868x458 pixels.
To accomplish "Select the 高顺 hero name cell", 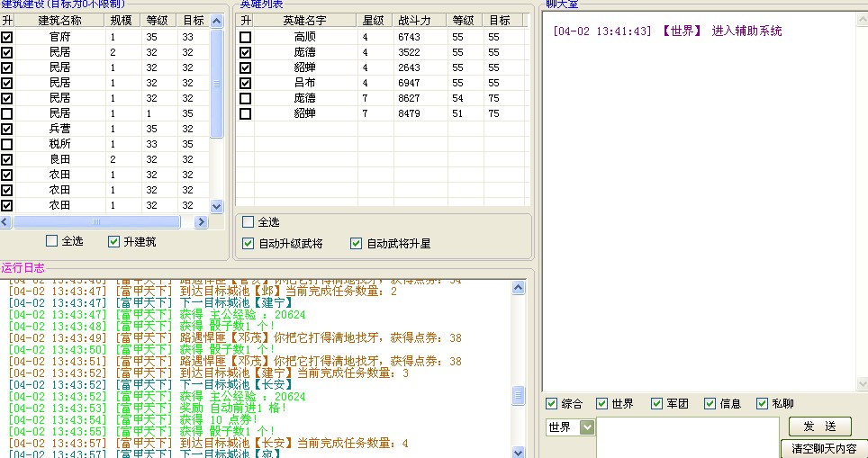I will coord(305,37).
